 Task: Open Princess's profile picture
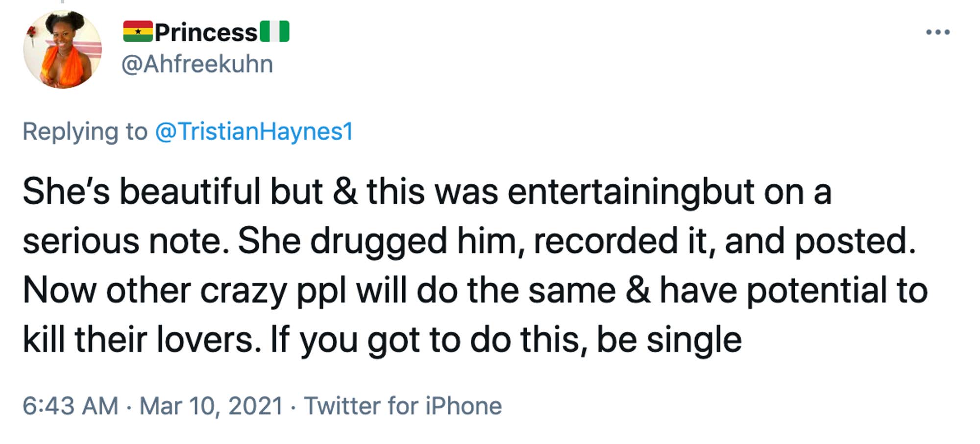pos(61,54)
